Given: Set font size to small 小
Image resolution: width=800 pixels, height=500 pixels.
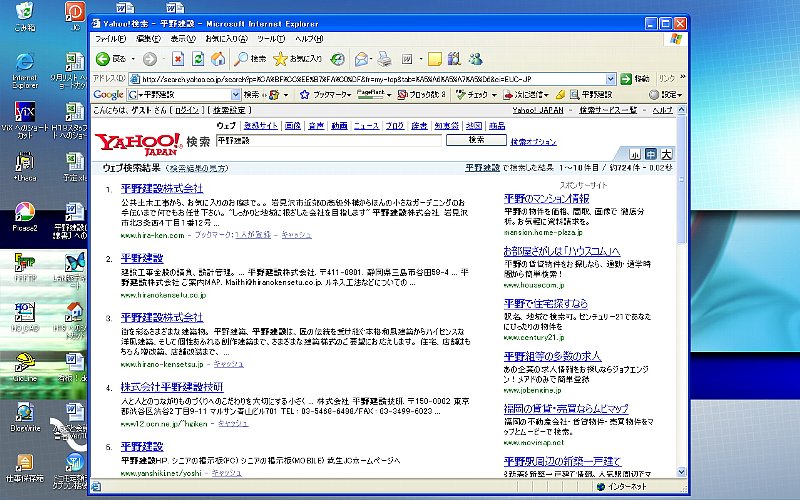Looking at the screenshot, I should click(635, 154).
